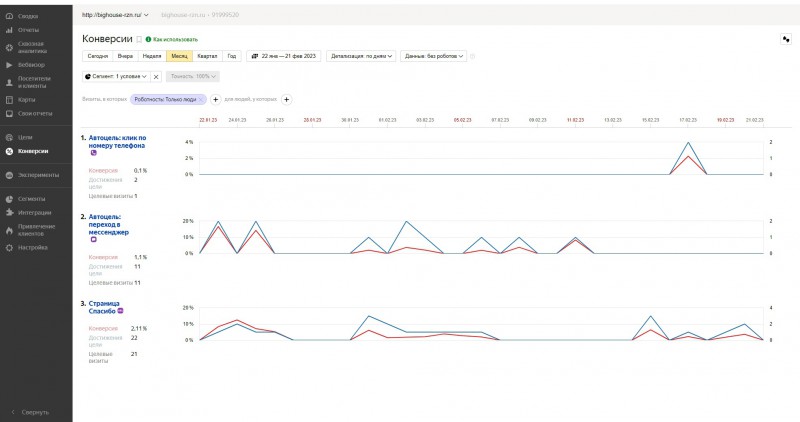The image size is (800, 422).
Task: Add condition for для людей, у которых
Action: pyautogui.click(x=287, y=100)
